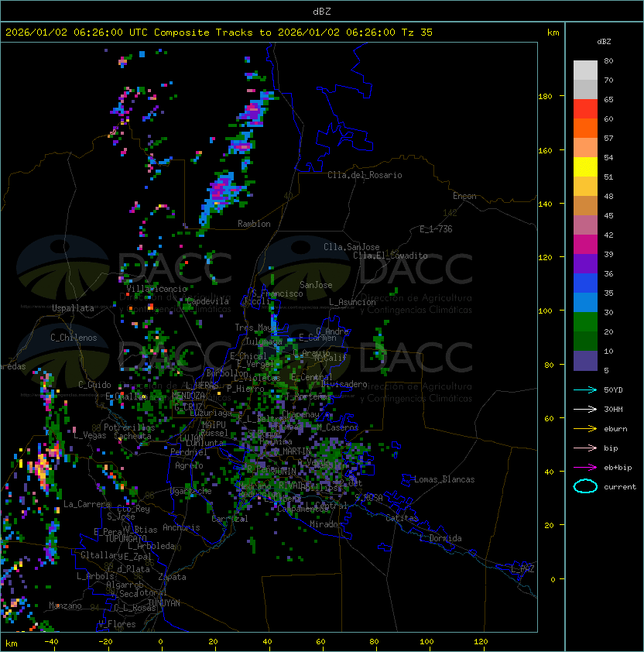644x652 pixels.
Task: Click the 'Carrizal' map label
Action: point(230,519)
